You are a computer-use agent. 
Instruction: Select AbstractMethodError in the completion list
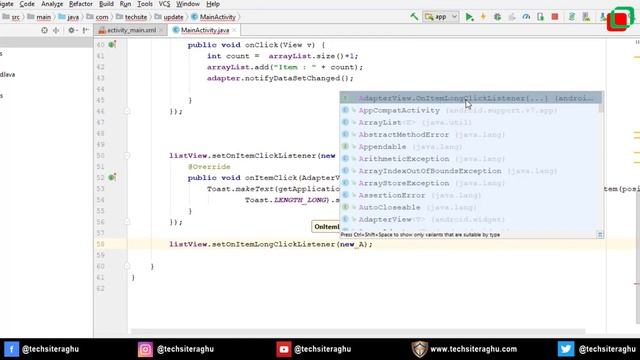click(x=470, y=135)
